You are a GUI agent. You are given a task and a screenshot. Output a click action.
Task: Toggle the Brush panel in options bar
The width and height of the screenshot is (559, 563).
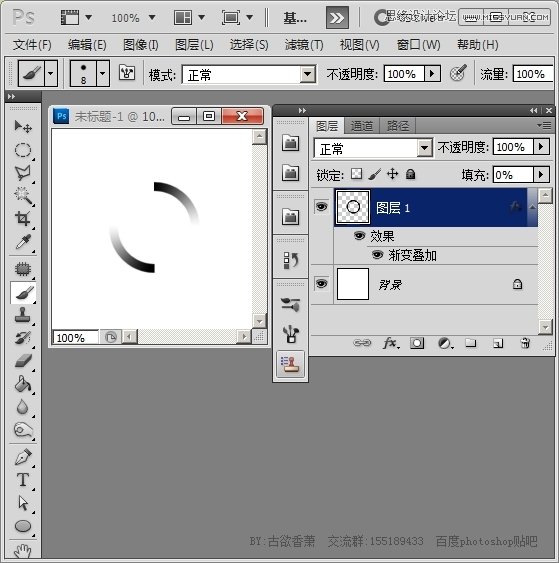pyautogui.click(x=127, y=73)
